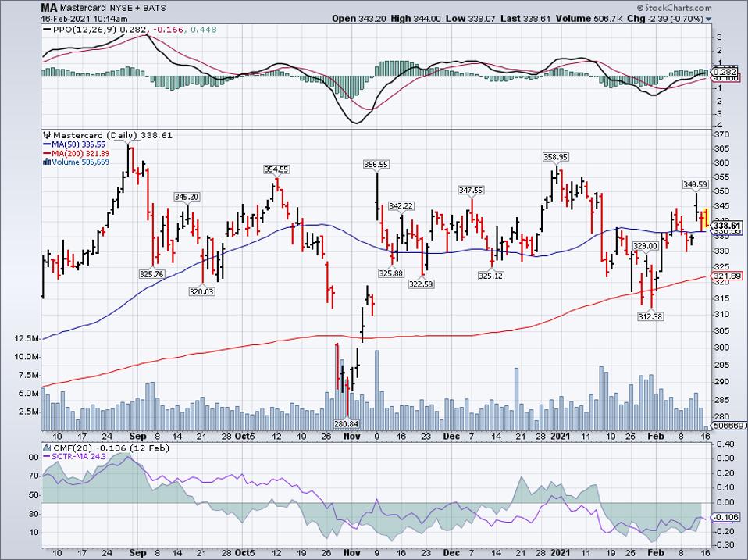The image size is (748, 560).
Task: Click the bar chart icon before Mastercard (Daily)
Action: pyautogui.click(x=47, y=135)
